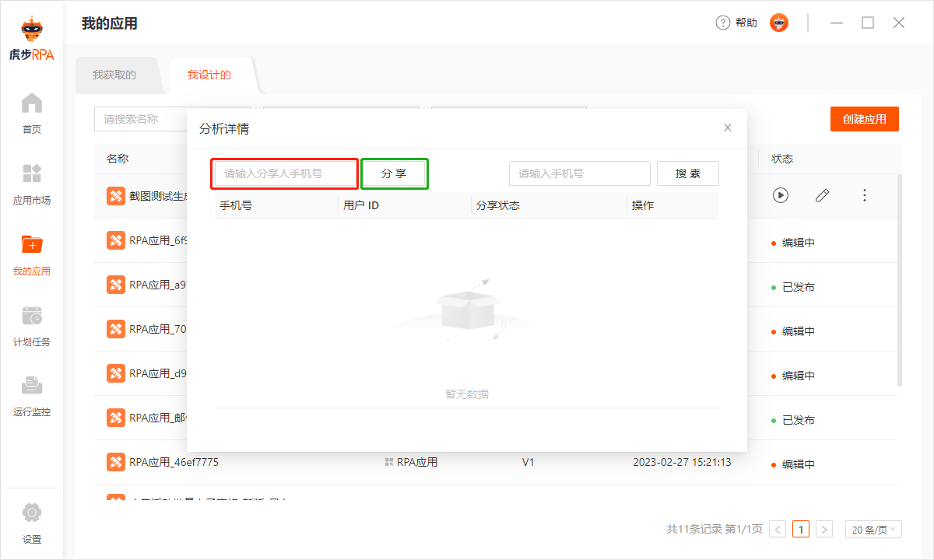This screenshot has height=560, width=934.
Task: Click the 分析详情 dialog title
Action: click(224, 128)
